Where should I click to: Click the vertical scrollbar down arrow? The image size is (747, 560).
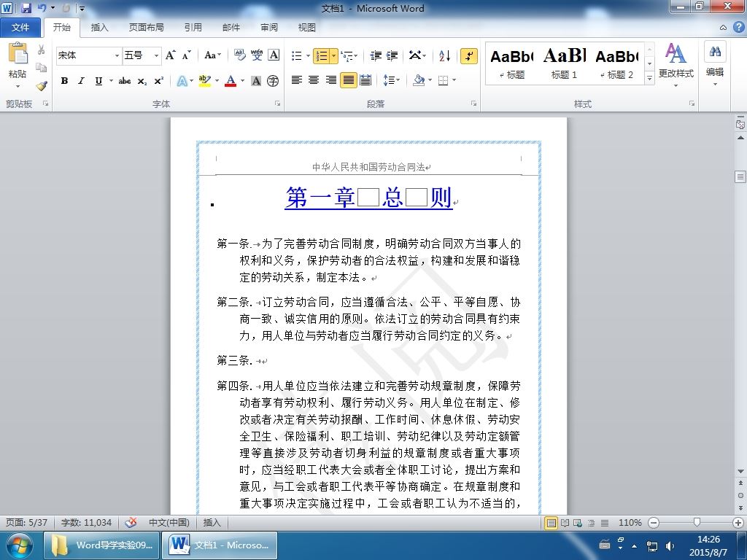(740, 471)
